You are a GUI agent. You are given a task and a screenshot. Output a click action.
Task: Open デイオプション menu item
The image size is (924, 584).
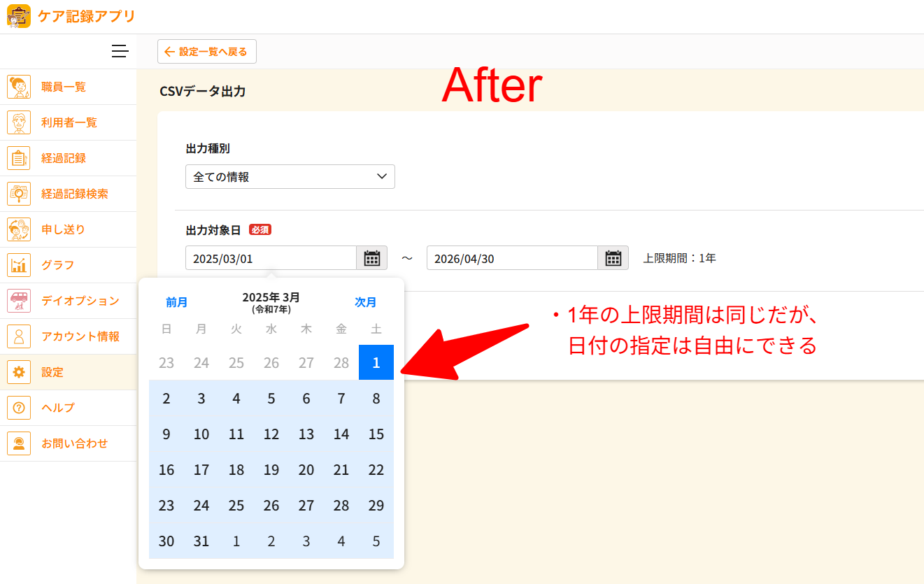[80, 301]
